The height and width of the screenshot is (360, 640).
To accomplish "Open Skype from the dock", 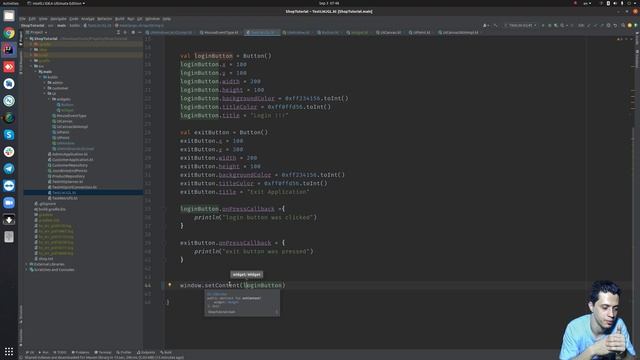I will (x=9, y=135).
